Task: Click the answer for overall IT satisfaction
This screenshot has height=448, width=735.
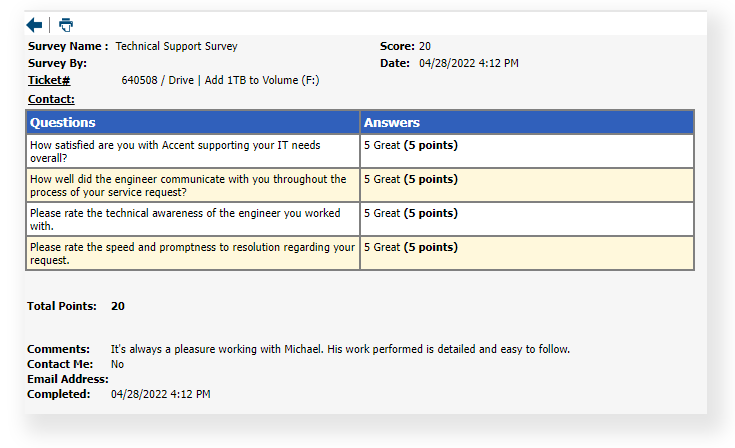Action: (411, 145)
